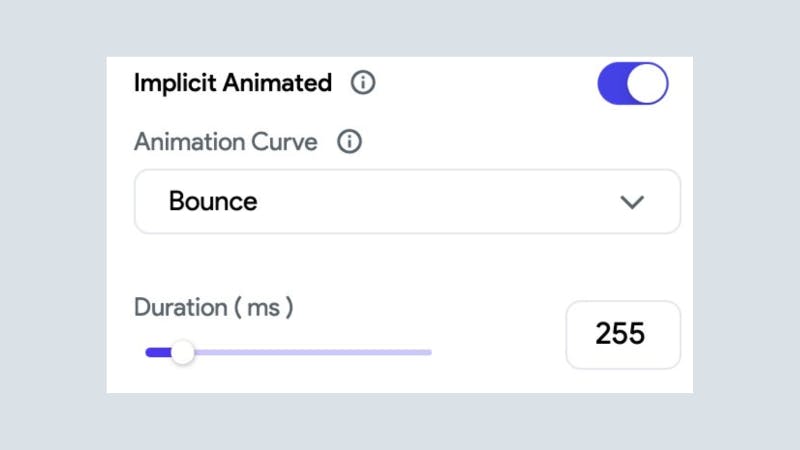Click the filled purple part of slider
This screenshot has height=450, width=800.
pyautogui.click(x=157, y=352)
